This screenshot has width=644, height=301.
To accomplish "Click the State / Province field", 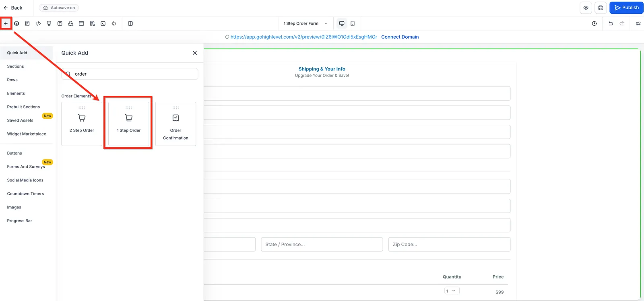I will 322,244.
